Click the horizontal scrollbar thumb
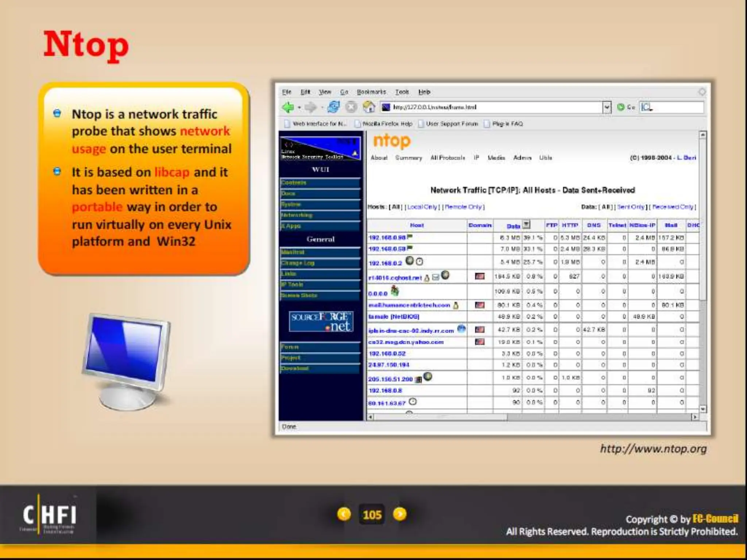747x560 pixels. pyautogui.click(x=440, y=417)
